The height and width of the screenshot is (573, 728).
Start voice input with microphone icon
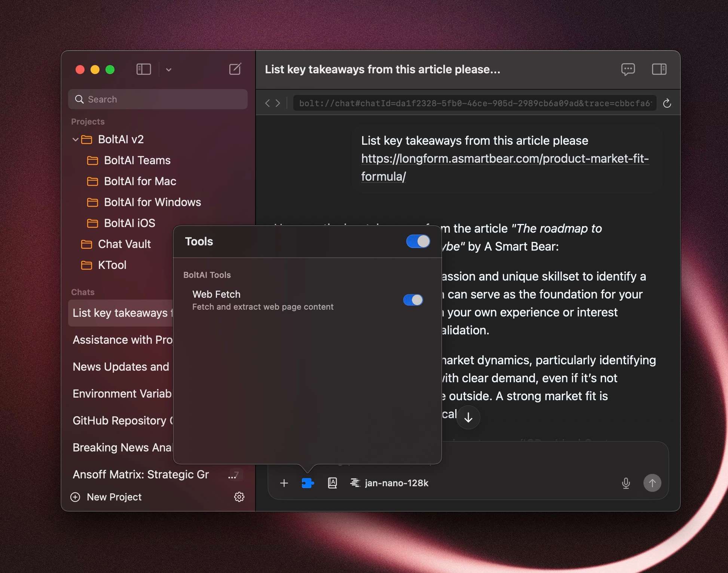626,483
